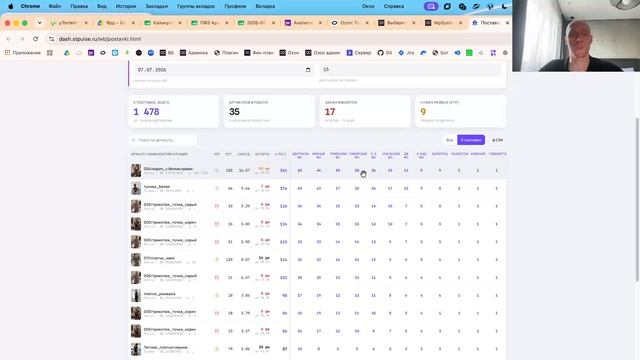Focus the address bar showing dash.stpulse.ru

click(278, 39)
